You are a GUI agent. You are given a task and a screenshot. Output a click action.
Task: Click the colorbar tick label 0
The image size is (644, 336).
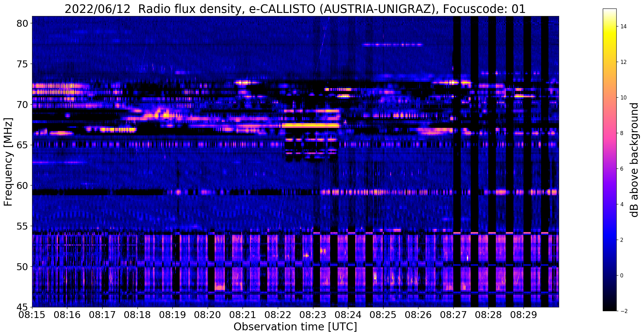point(622,276)
